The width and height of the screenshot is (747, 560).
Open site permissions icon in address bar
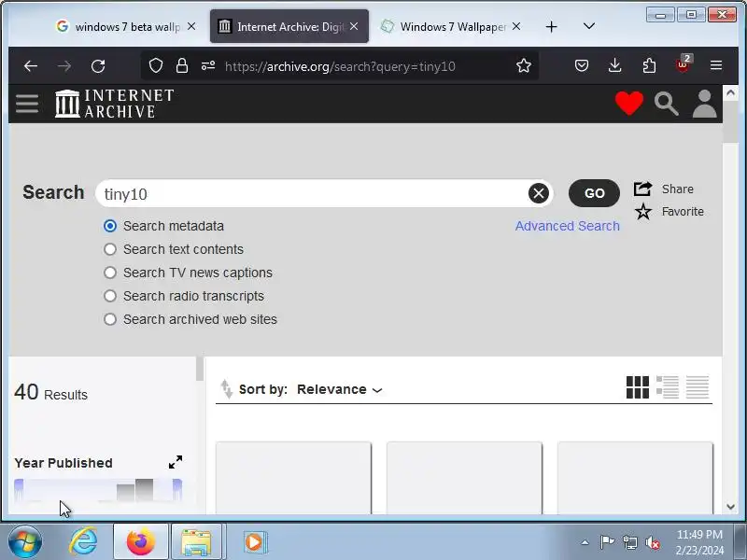click(x=207, y=65)
